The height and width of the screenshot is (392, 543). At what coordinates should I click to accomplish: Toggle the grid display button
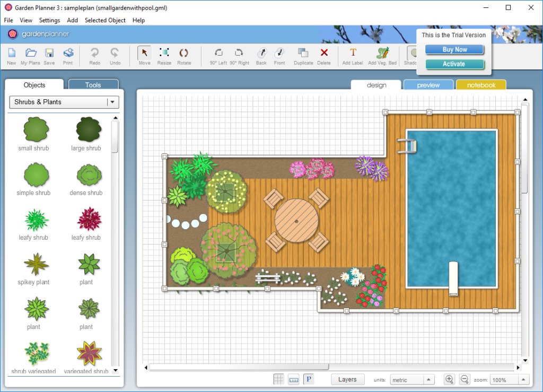278,379
